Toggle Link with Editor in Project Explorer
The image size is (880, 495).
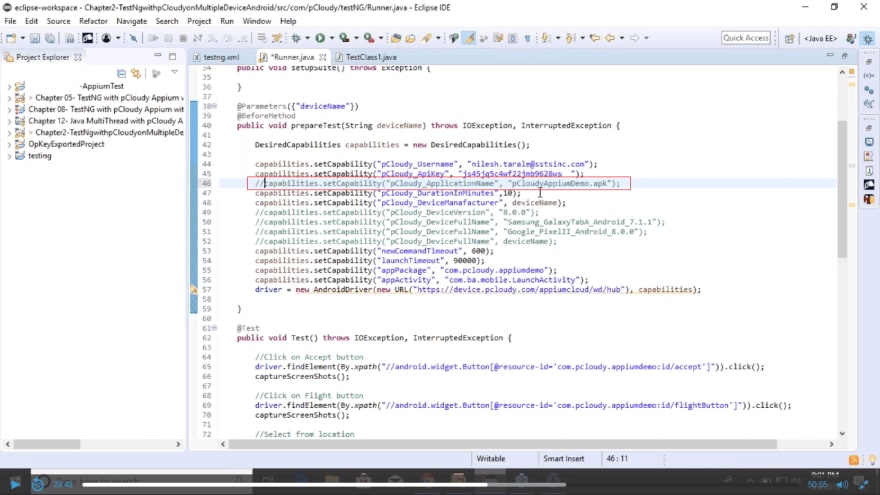click(x=136, y=73)
